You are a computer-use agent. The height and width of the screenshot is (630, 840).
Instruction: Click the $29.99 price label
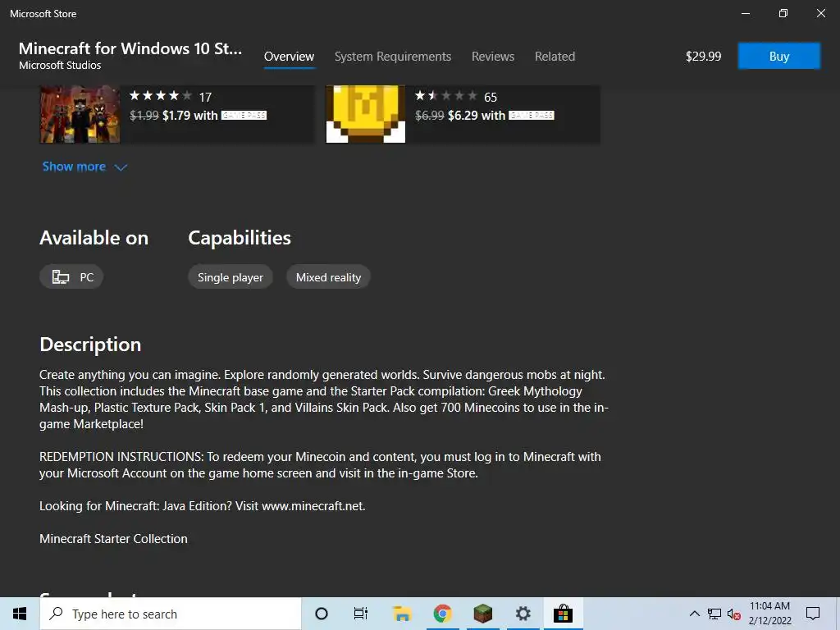(703, 57)
